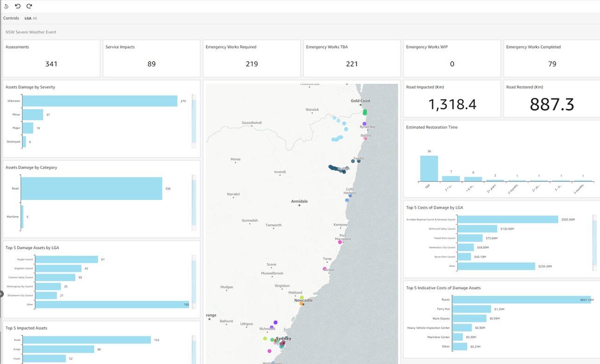
Task: Click the reset dashboard icon
Action: coord(6,6)
